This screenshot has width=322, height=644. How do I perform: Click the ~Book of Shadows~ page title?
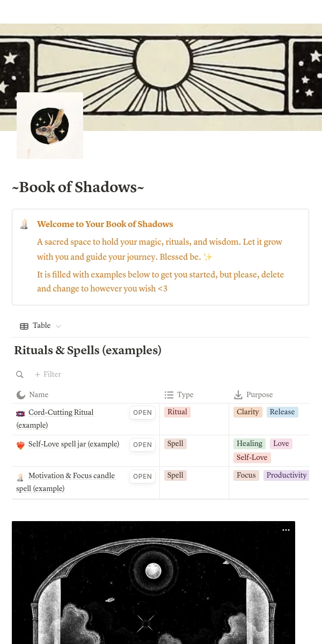click(78, 187)
